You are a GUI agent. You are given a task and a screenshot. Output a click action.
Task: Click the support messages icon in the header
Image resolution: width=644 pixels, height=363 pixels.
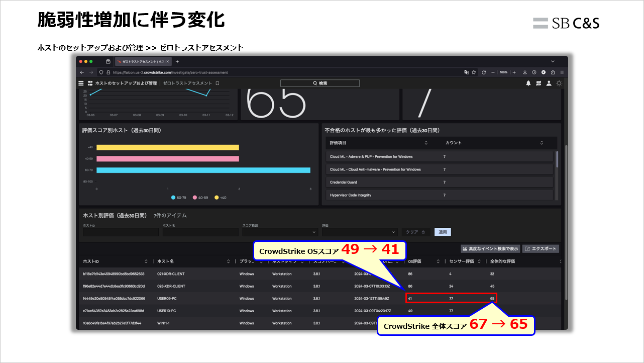click(x=538, y=83)
